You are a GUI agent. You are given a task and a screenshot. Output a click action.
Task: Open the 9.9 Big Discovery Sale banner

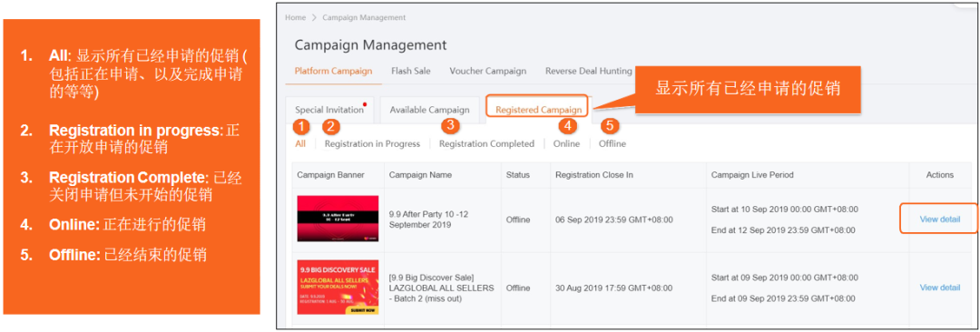tap(338, 287)
